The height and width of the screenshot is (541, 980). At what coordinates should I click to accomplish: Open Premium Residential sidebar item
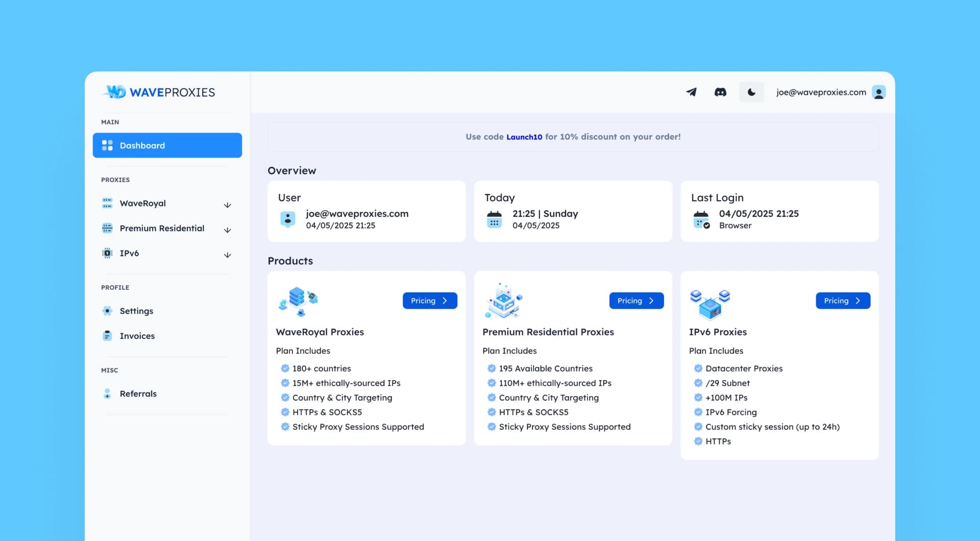[x=167, y=228]
